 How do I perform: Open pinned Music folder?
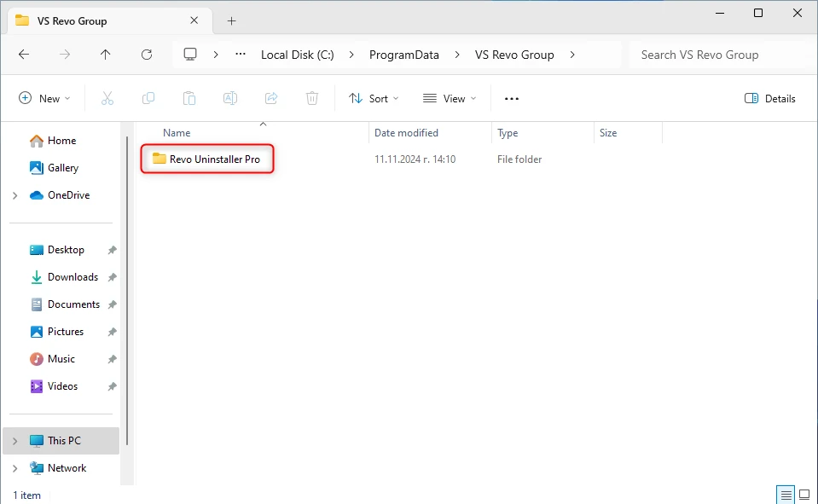[61, 359]
